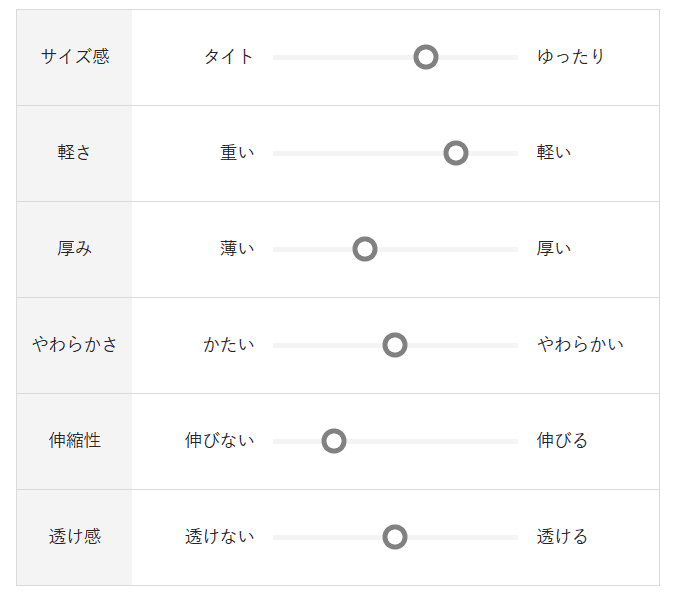Viewport: 676px width, 595px height.
Task: Click the 厚い label
Action: 554,249
